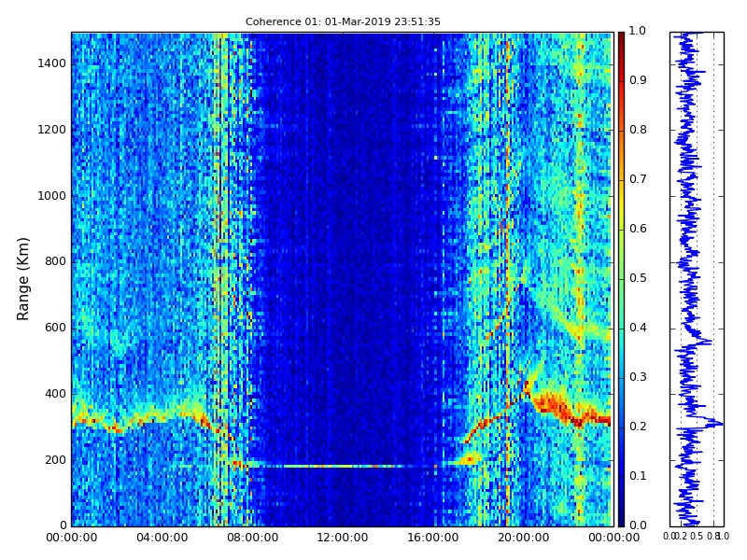Click the 0.1 label on the colorbar

638,477
